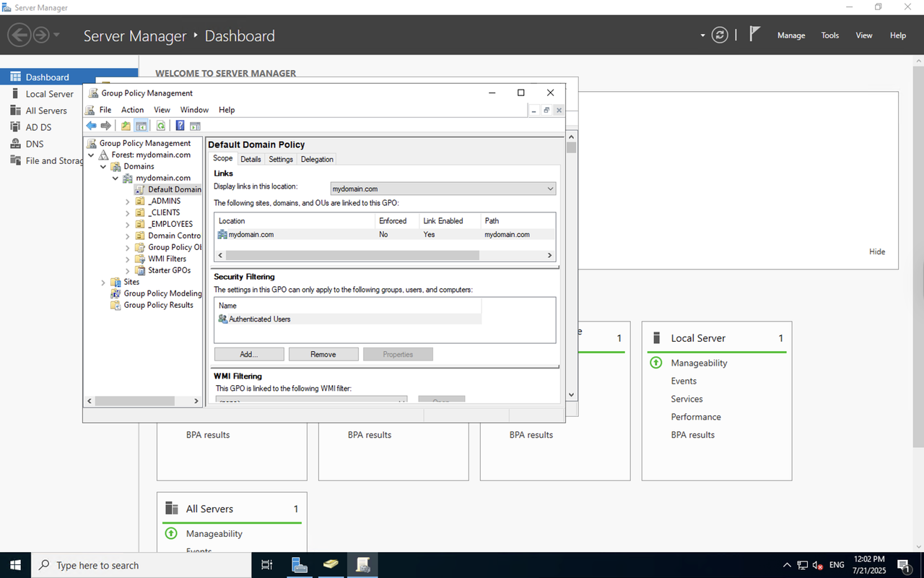Collapse the mydomain.com domain node
The image size is (924, 578).
coord(115,178)
